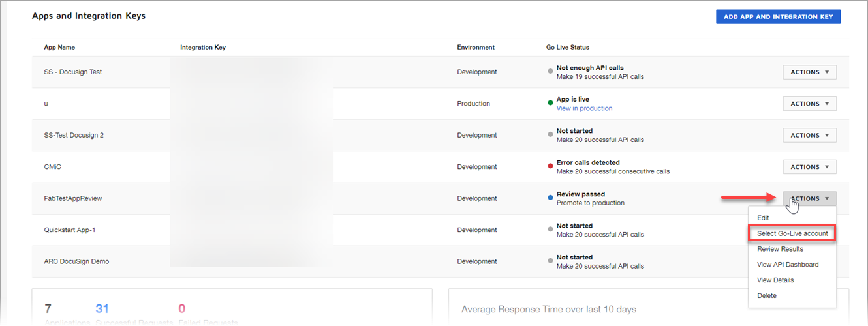Screen dimensions: 868x326
Task: Click the Go Live Status column header
Action: point(568,48)
